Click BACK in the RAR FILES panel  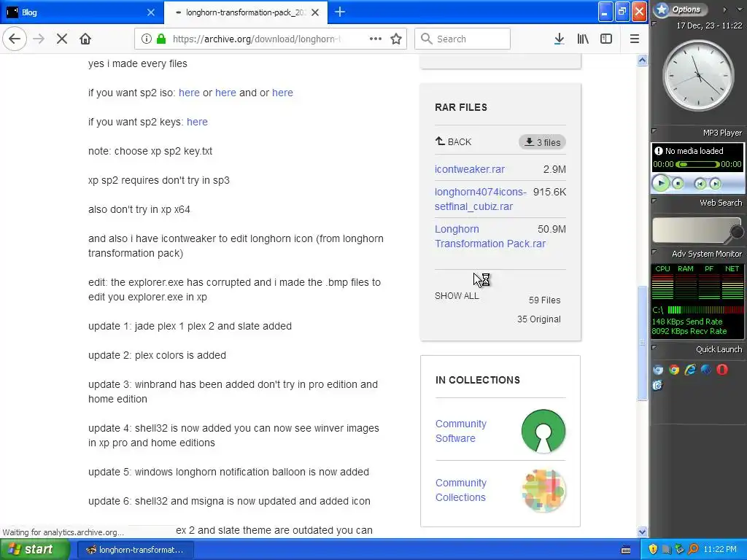(453, 141)
